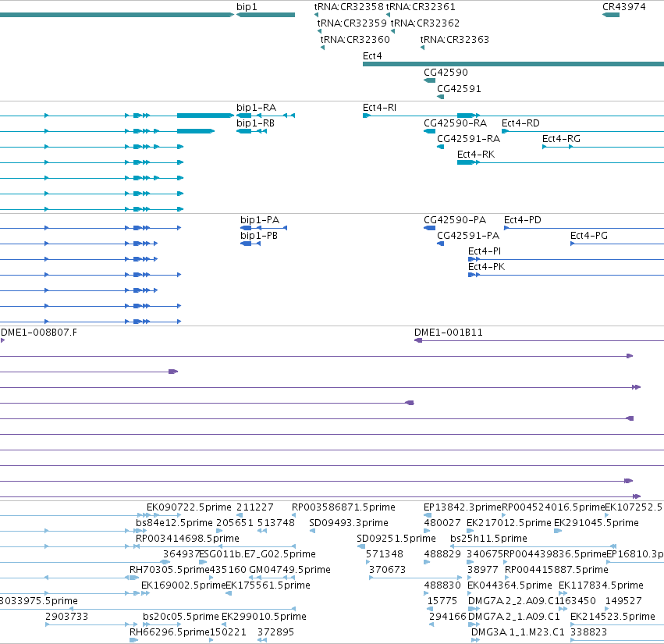Click the tRNA:CR32361 arrow glyph
664x644 pixels.
pyautogui.click(x=388, y=15)
